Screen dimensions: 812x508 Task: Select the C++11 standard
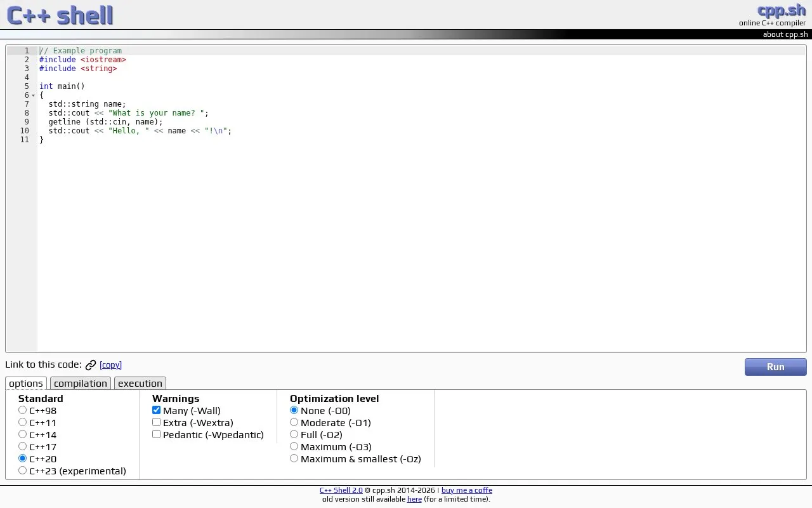coord(23,422)
